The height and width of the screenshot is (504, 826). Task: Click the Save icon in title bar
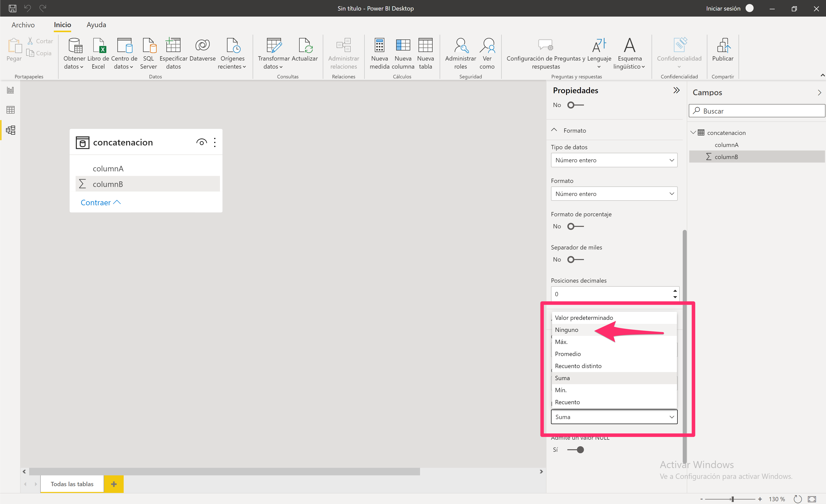point(12,8)
